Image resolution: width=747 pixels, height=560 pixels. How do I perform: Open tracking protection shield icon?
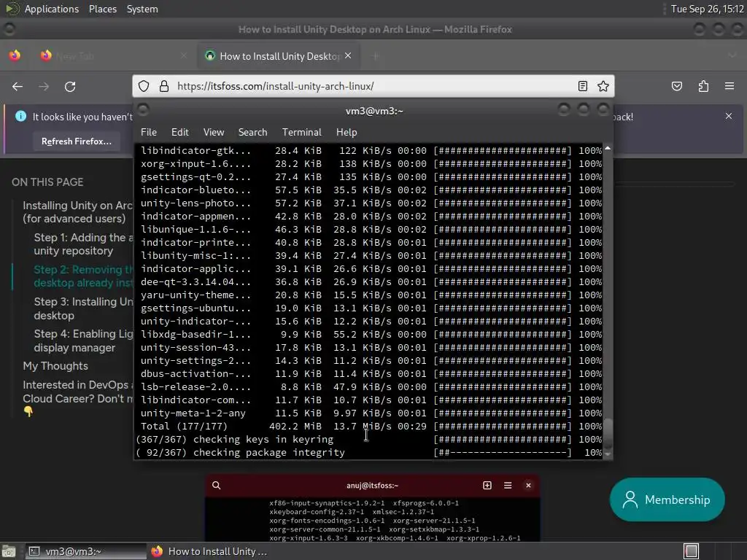click(144, 86)
